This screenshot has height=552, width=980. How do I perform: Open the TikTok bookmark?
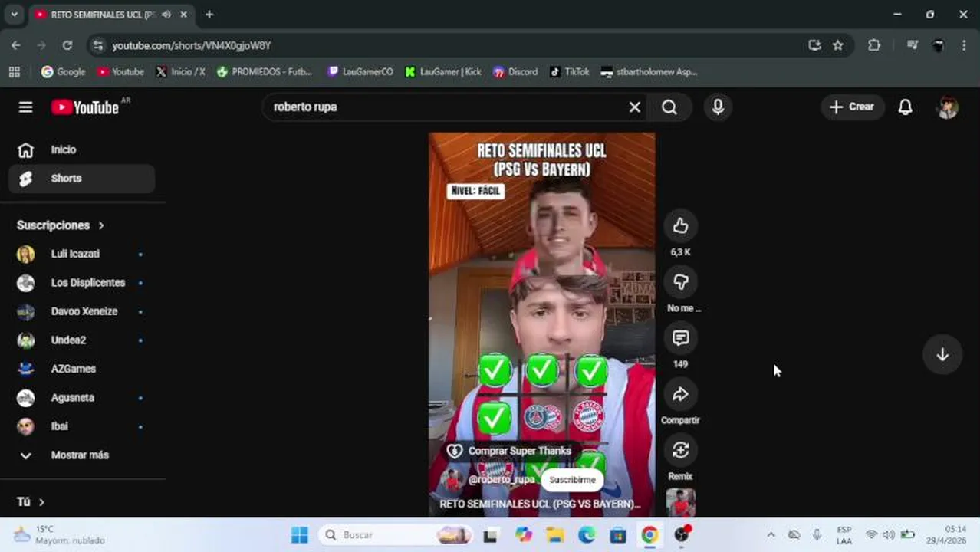570,72
